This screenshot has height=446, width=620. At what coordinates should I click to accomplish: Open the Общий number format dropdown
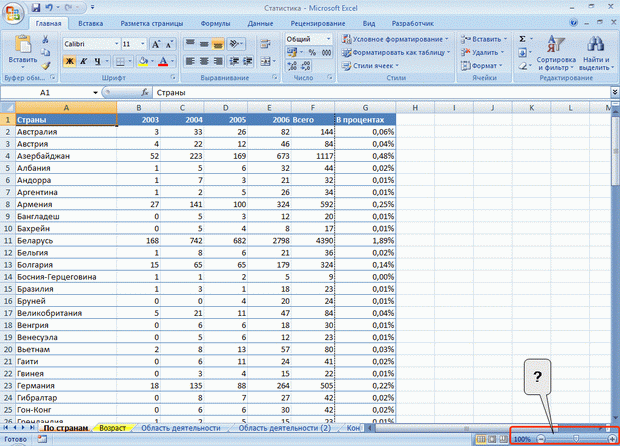click(x=328, y=39)
